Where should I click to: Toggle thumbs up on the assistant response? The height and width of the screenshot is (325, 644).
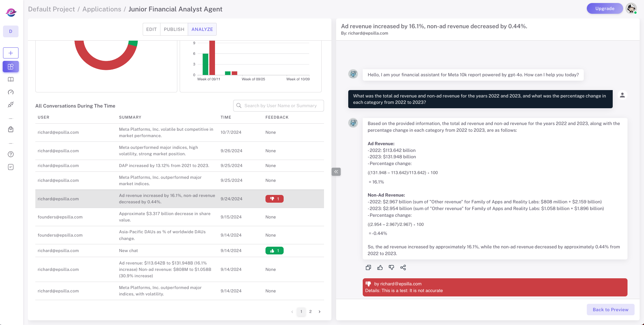click(380, 268)
